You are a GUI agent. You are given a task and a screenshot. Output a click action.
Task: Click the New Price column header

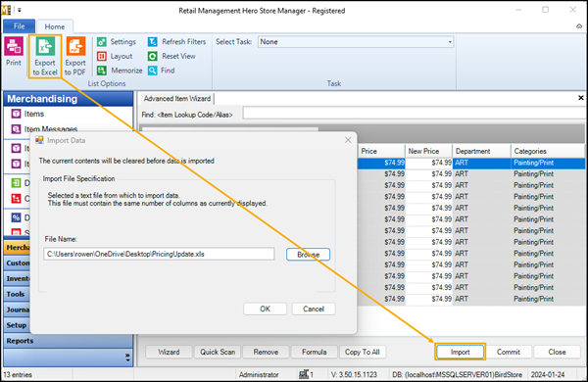[428, 151]
